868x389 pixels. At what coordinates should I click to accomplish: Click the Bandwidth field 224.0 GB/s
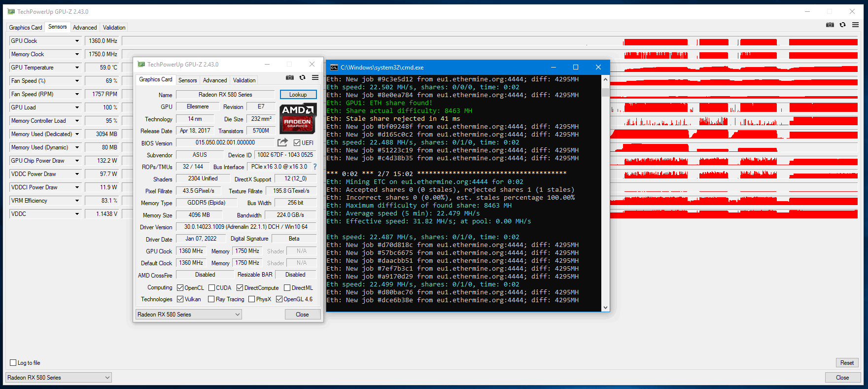pos(291,215)
